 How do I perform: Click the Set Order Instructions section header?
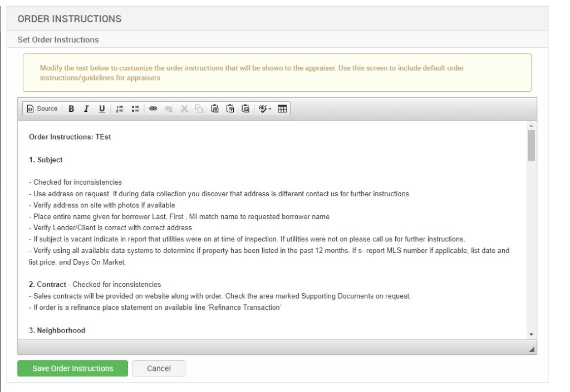pyautogui.click(x=58, y=39)
